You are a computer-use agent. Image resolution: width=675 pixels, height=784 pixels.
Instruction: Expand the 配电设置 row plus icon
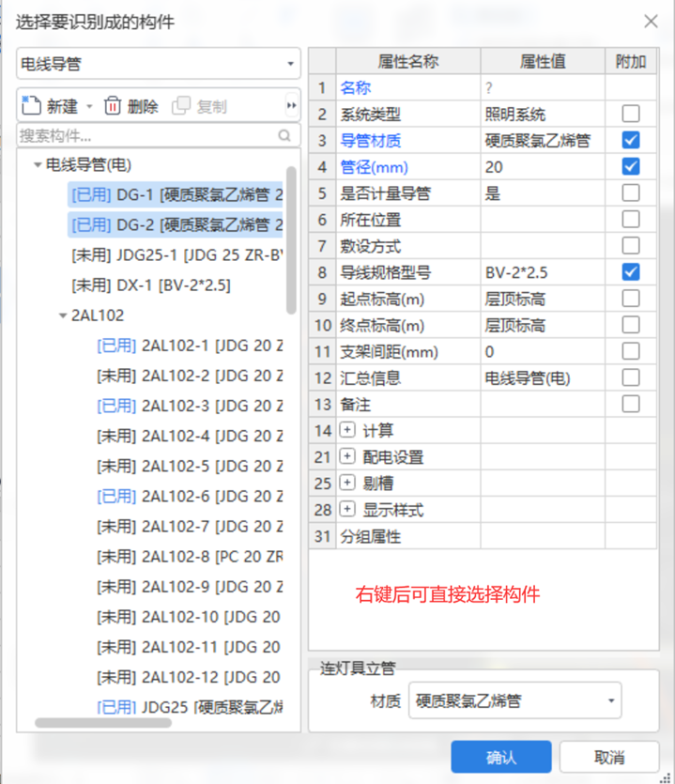tap(347, 457)
